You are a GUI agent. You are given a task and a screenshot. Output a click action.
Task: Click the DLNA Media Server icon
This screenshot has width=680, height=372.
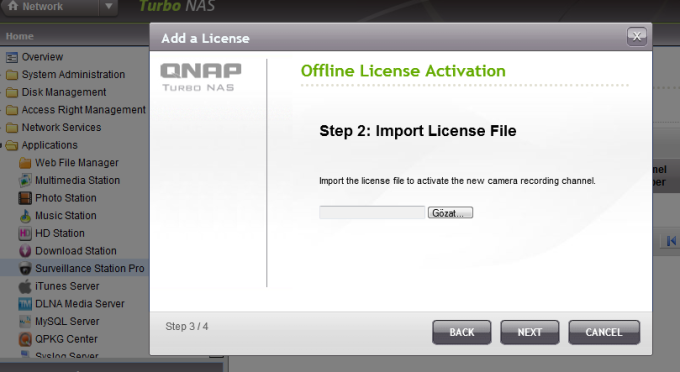(25, 304)
